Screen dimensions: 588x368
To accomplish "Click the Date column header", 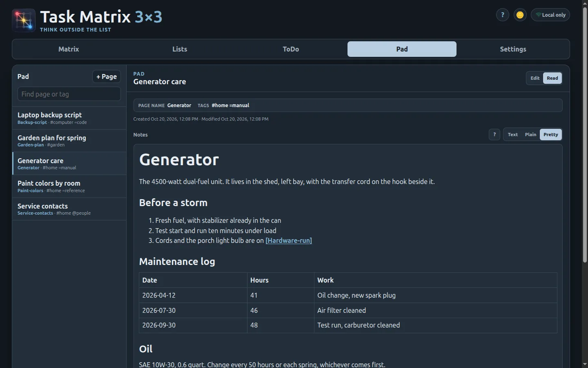I will click(193, 280).
